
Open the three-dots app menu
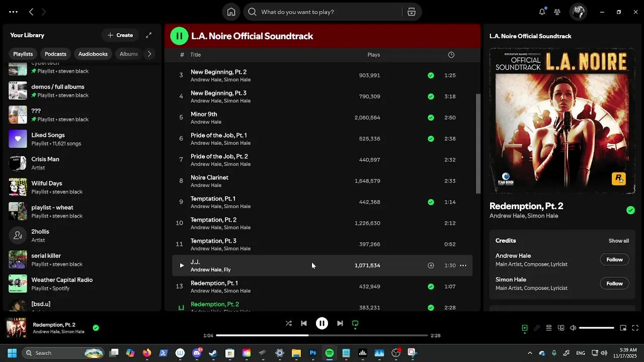pyautogui.click(x=13, y=12)
